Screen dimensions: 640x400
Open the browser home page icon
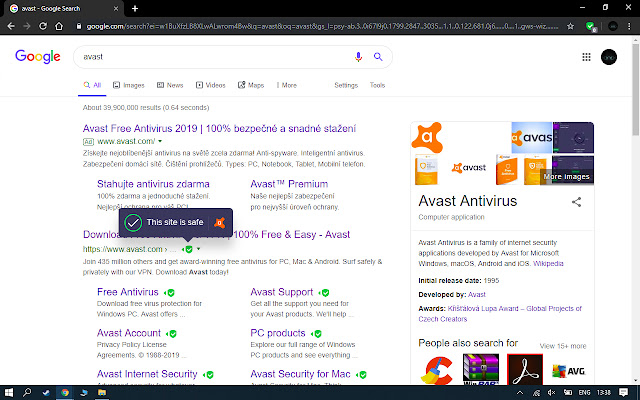59,26
